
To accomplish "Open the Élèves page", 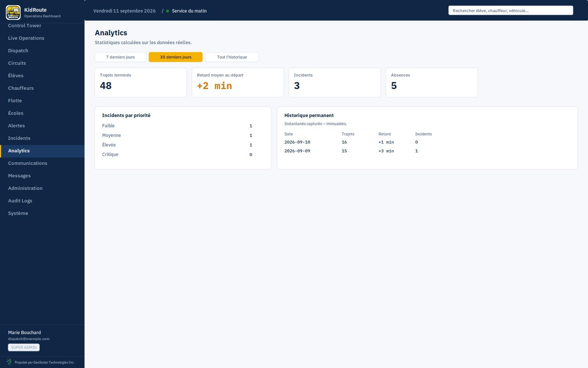I will (x=42, y=76).
